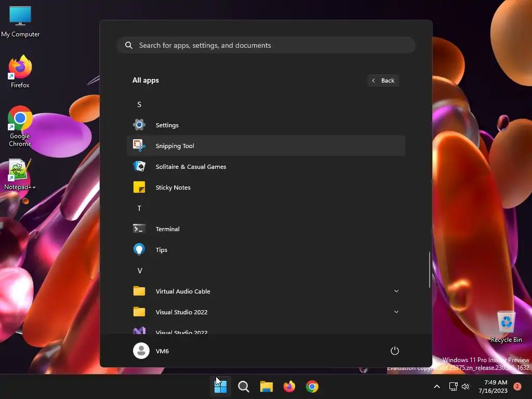Click the Virtual Audio Cable label
The width and height of the screenshot is (532, 399).
183,291
